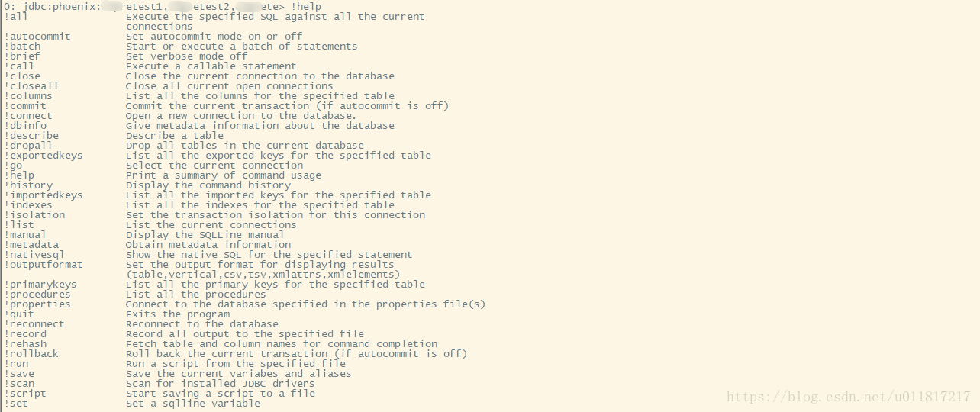
Task: Click the 'Display the SQLLine manual' description
Action: pos(205,234)
